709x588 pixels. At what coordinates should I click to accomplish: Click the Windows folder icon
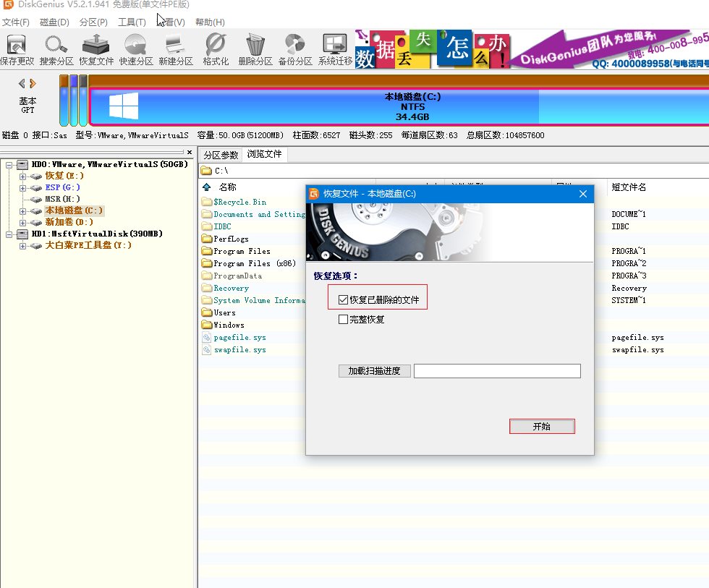coord(207,325)
